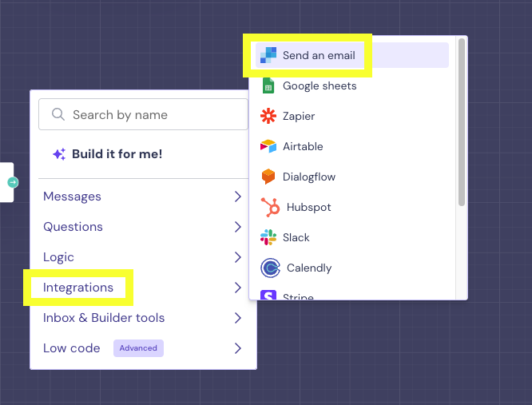Click the Airtable logo icon
Viewport: 532px width, 405px height.
[x=268, y=146]
